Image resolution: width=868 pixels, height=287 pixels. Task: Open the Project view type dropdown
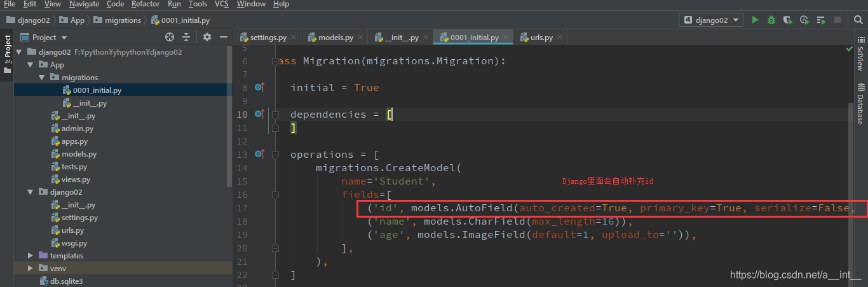click(44, 38)
